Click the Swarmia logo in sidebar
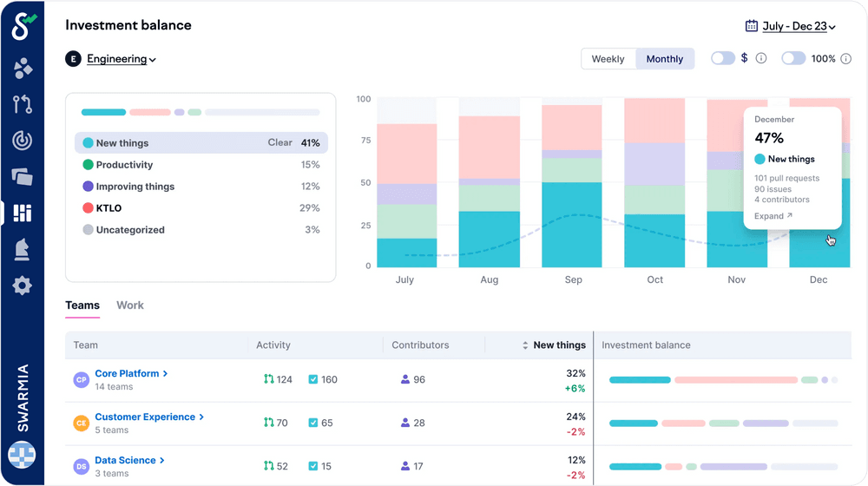 coord(23,25)
